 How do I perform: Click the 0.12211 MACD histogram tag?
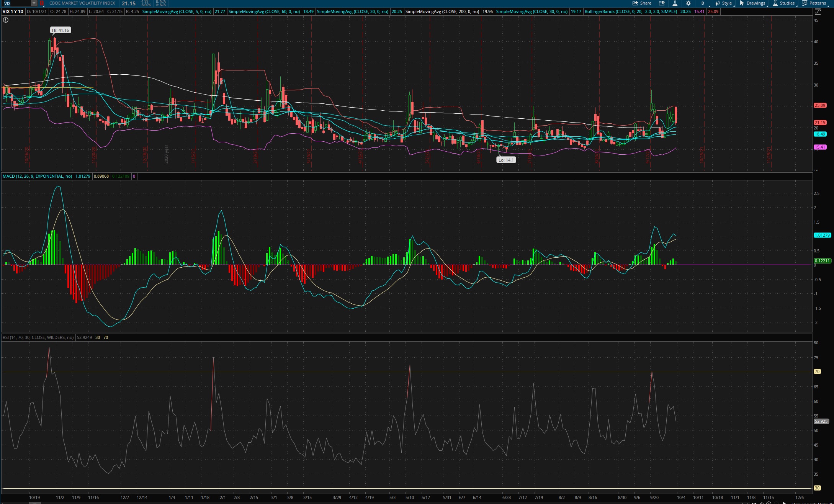(822, 261)
